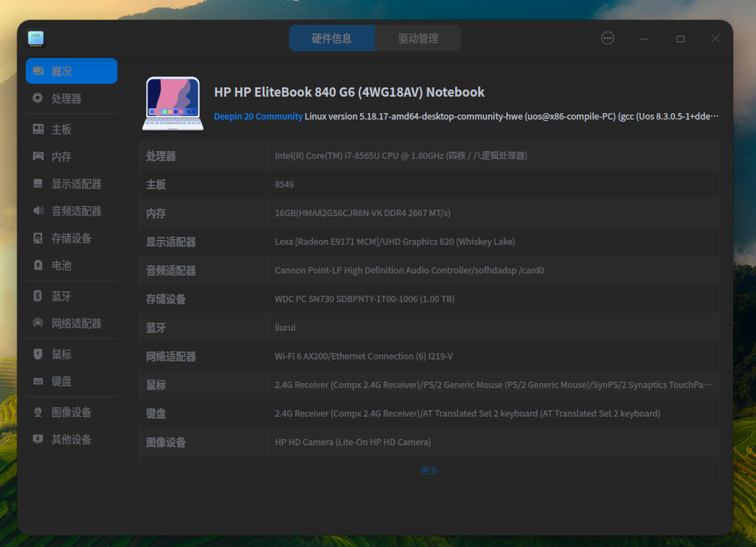The height and width of the screenshot is (547, 756).
Task: Click the Intel Core i7-8565U CPU value
Action: (401, 156)
